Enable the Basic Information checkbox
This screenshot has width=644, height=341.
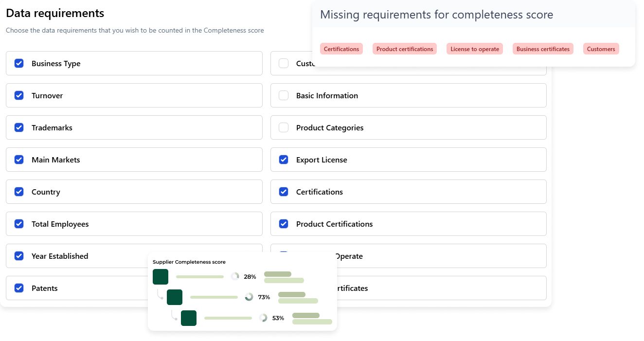[284, 95]
